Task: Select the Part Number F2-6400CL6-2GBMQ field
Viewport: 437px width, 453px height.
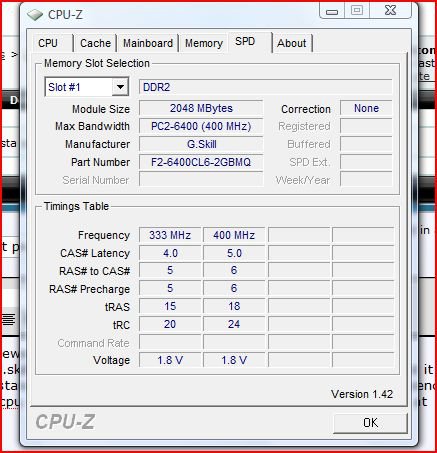Action: point(201,162)
